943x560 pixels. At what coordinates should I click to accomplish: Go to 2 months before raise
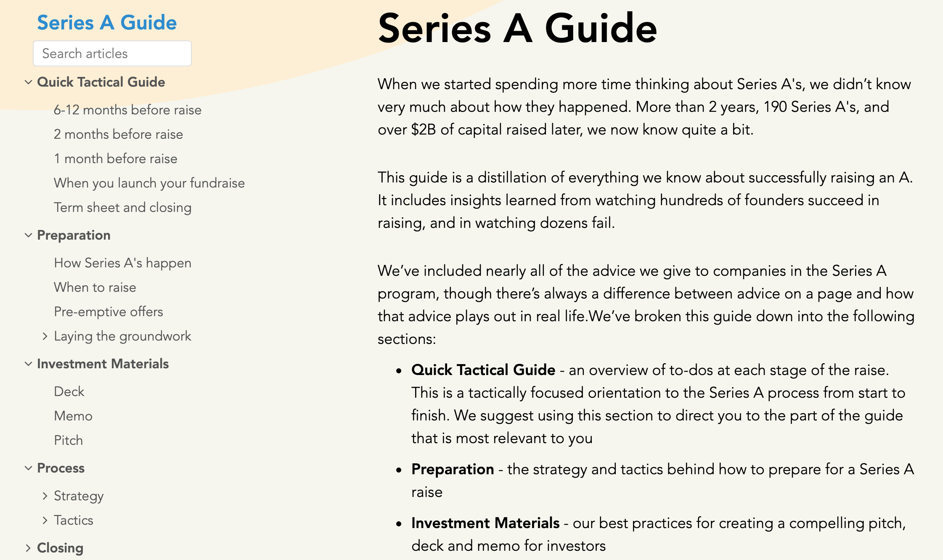pos(118,135)
